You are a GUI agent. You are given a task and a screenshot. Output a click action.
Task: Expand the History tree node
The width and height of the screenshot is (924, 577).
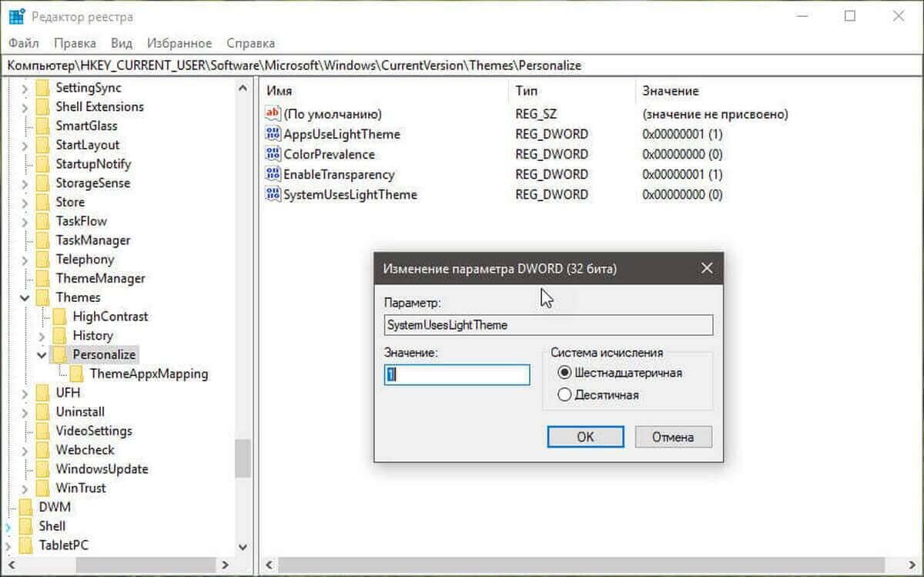[42, 336]
